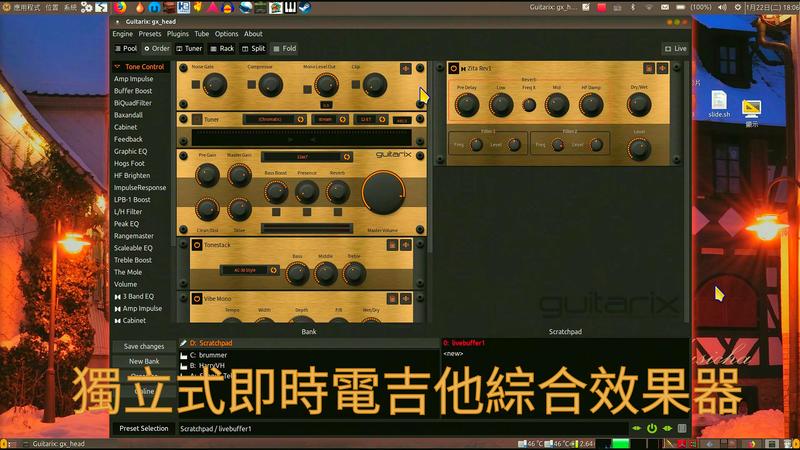
Task: Click the Zita Rev1 preset icon
Action: (x=649, y=68)
